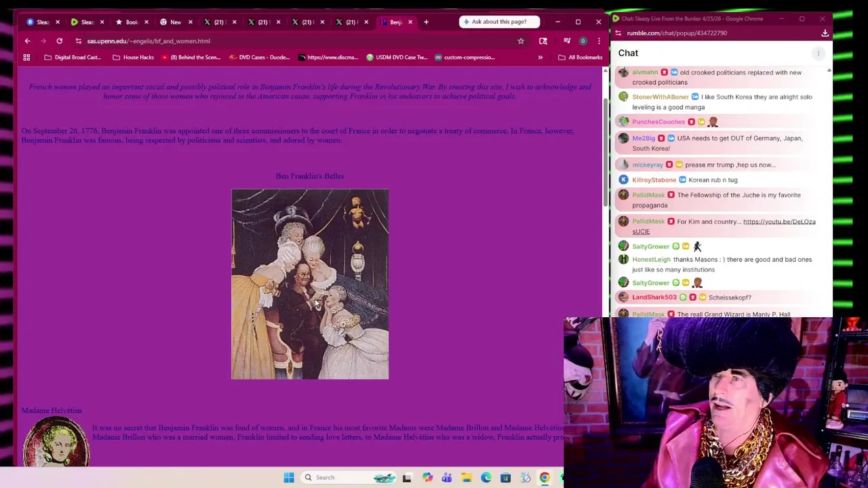Click Madame Helvétius portrait image
868x488 pixels.
coord(56,442)
